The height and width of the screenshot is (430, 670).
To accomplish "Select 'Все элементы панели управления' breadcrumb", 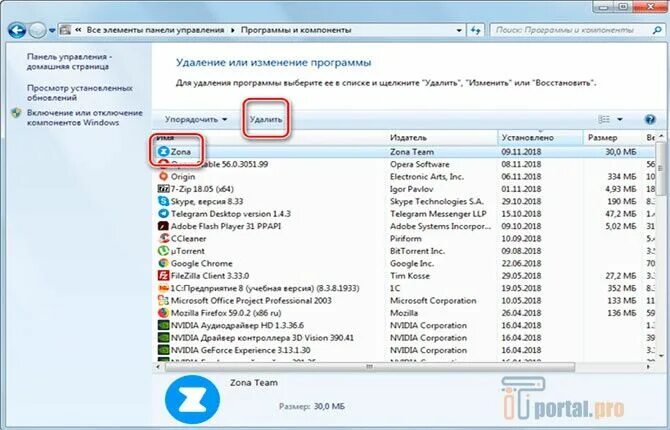I will click(155, 30).
